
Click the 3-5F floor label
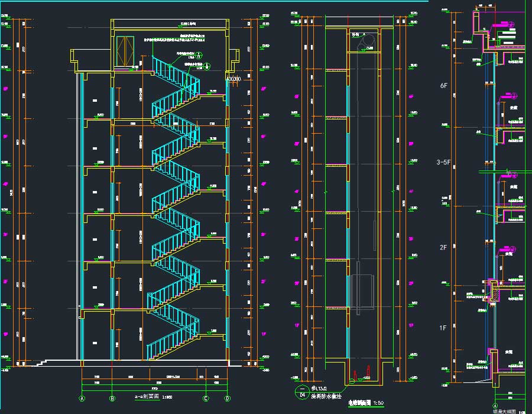click(x=445, y=161)
